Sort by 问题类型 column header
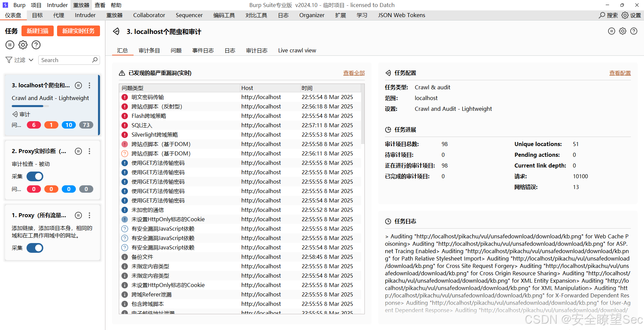This screenshot has height=330, width=644. 180,88
